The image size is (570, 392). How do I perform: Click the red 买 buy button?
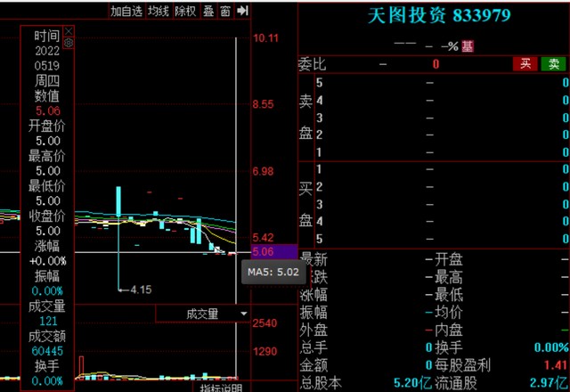[x=525, y=64]
